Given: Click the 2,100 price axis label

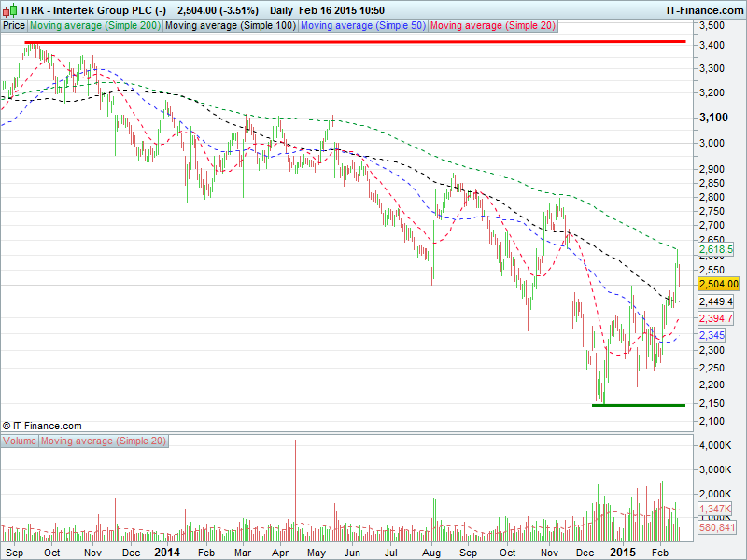Looking at the screenshot, I should (x=712, y=421).
